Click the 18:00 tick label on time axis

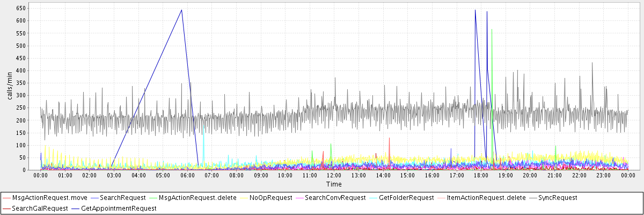[481, 175]
